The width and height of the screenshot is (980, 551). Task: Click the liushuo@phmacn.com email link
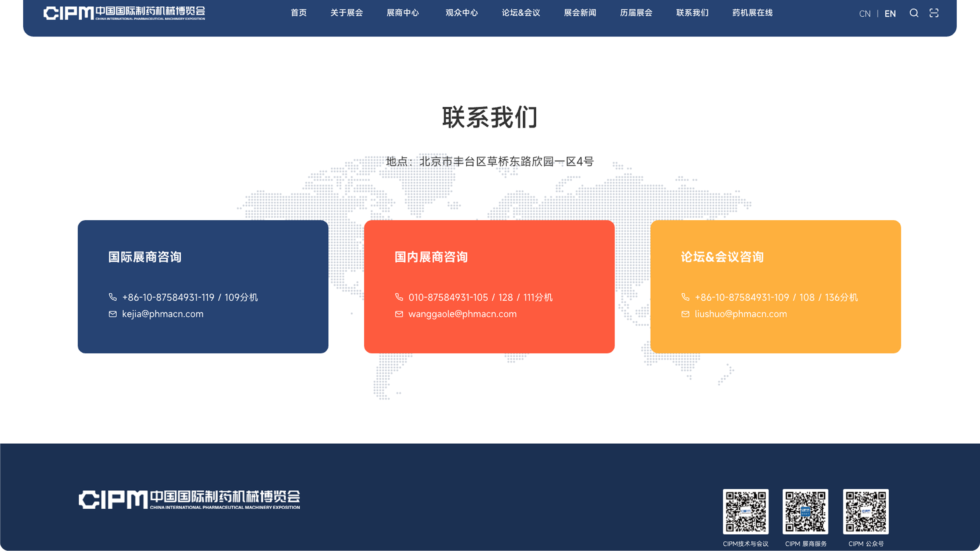pyautogui.click(x=740, y=314)
